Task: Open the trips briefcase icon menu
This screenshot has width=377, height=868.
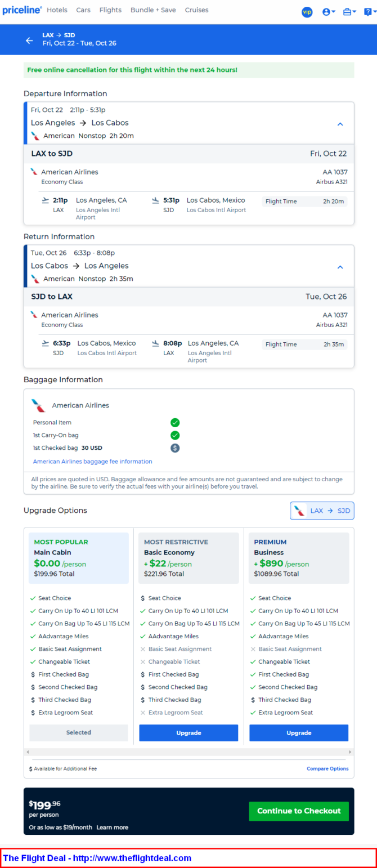Action: click(x=349, y=12)
